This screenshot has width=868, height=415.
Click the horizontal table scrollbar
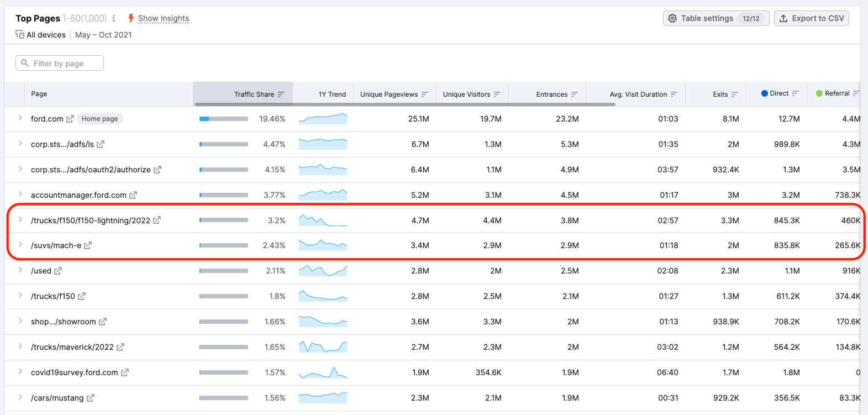coord(405,104)
